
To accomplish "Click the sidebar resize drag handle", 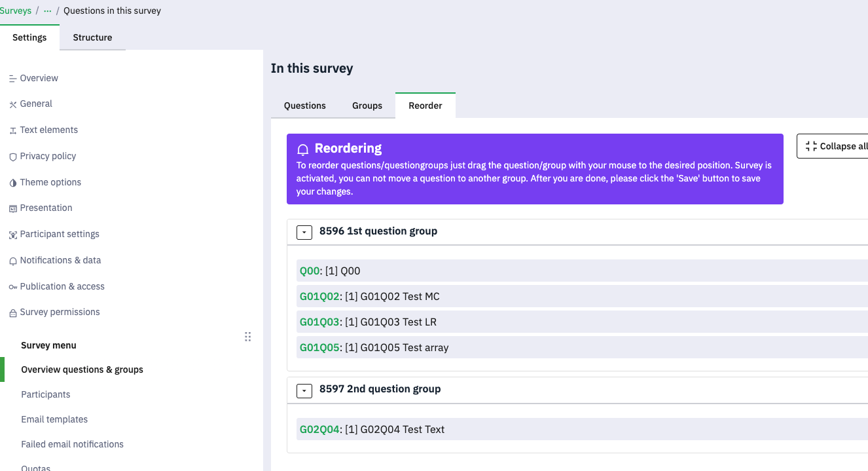I will coord(247,337).
